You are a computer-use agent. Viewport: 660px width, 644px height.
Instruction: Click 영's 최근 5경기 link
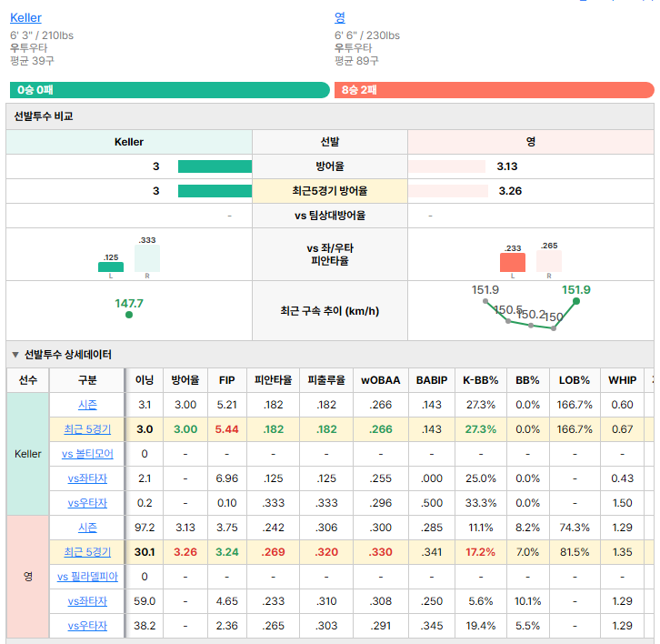(87, 552)
